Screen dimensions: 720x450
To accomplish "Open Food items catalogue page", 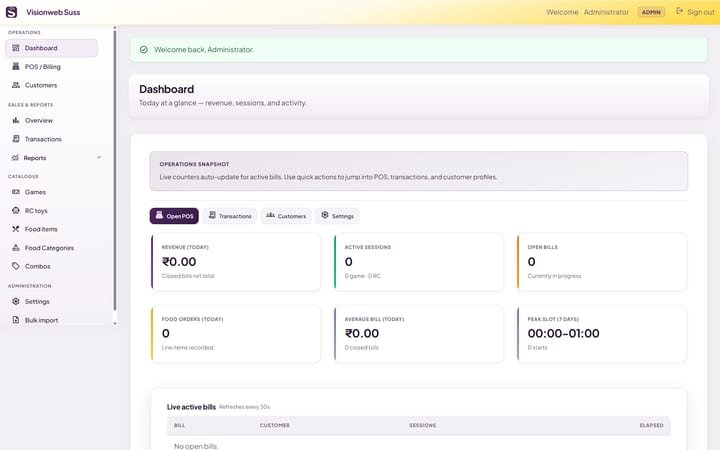I will (51, 229).
